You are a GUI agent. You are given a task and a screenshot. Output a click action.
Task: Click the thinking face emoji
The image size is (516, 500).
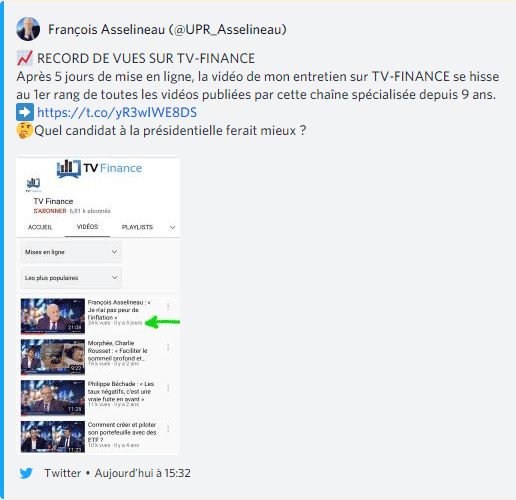(25, 130)
